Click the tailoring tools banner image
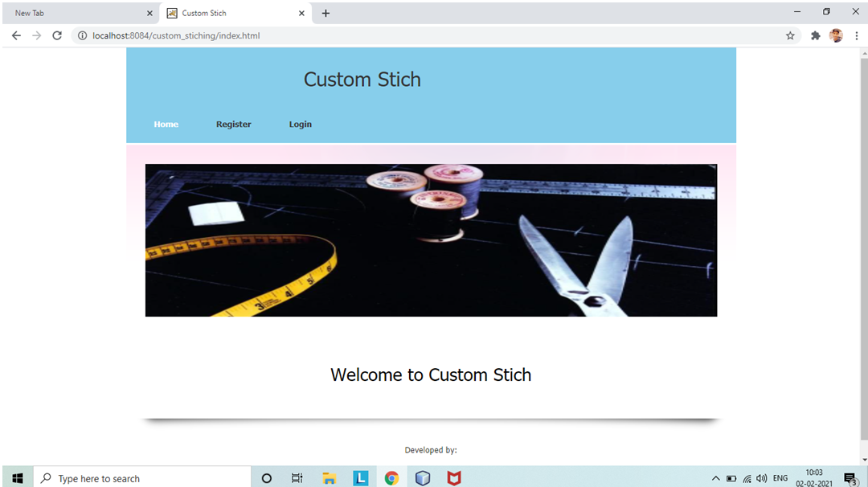Viewport: 868px width, 487px height. [431, 240]
